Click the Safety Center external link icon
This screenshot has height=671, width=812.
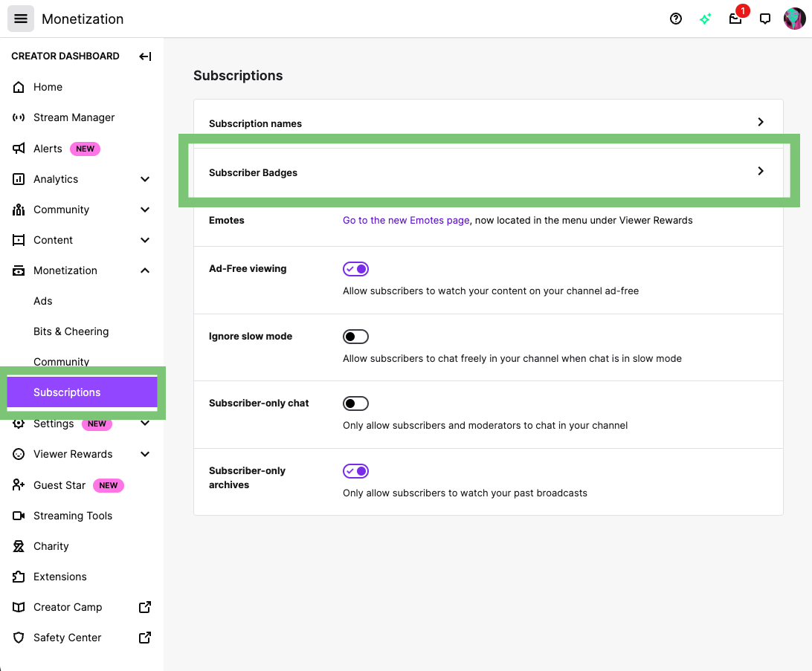pos(145,638)
